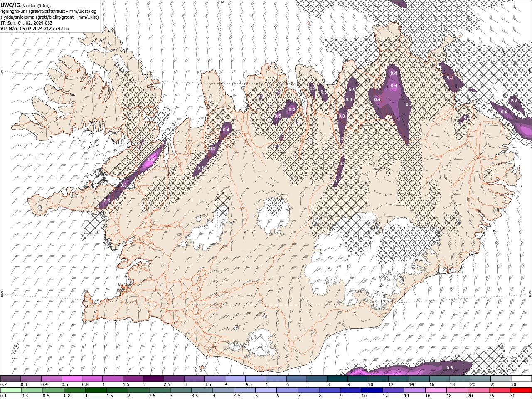This screenshot has width=532, height=399.
Task: Click the 'UWC/IG: Vindur (10m)' title line
Action: pyautogui.click(x=26, y=5)
